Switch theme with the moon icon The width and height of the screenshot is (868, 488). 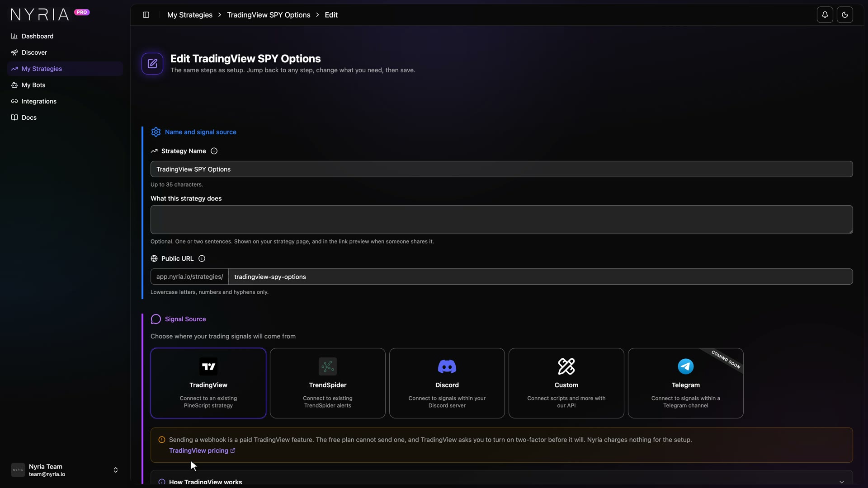pos(845,15)
